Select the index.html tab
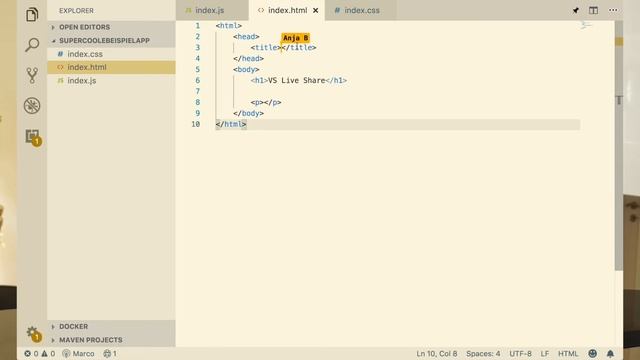 pyautogui.click(x=287, y=11)
